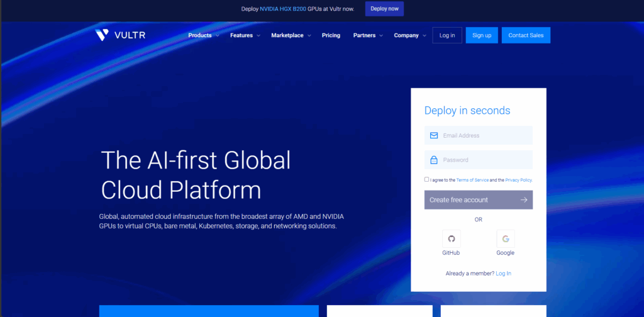The width and height of the screenshot is (644, 317).
Task: Sign up with the GitHub icon
Action: tap(452, 238)
